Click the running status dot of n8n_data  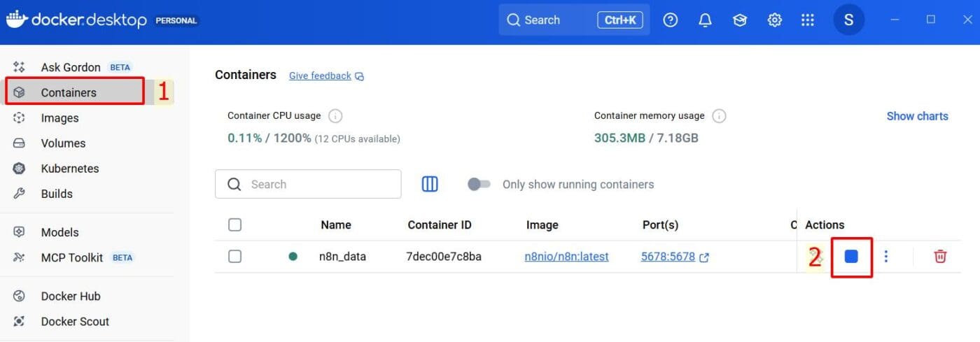293,257
